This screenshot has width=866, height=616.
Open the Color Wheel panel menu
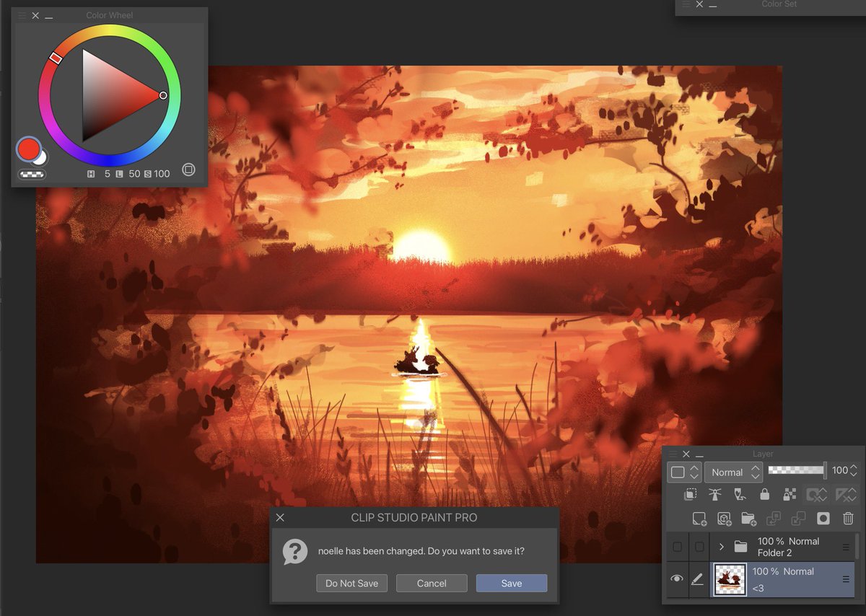tap(22, 15)
